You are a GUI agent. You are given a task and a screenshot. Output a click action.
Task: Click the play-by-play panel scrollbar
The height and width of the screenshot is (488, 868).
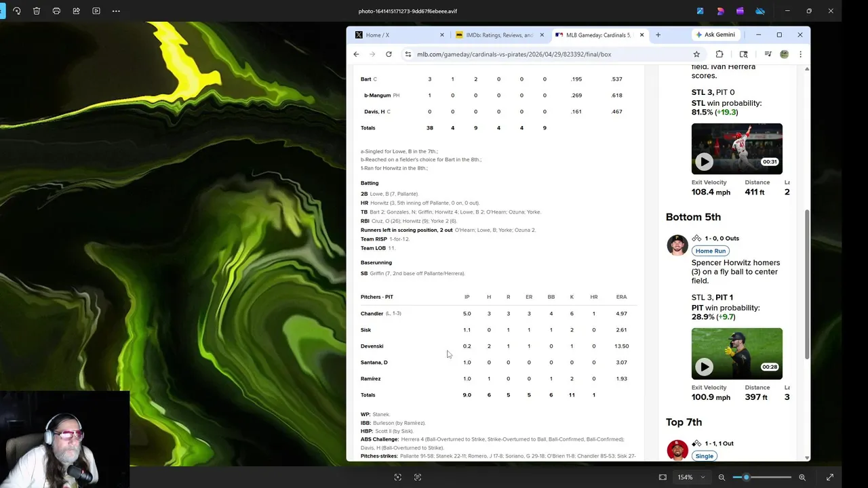click(x=806, y=285)
